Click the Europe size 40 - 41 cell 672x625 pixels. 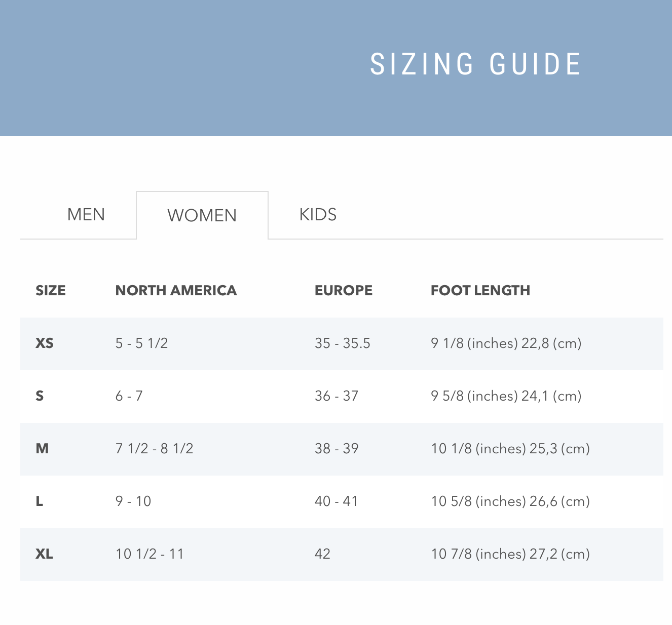[x=336, y=501]
